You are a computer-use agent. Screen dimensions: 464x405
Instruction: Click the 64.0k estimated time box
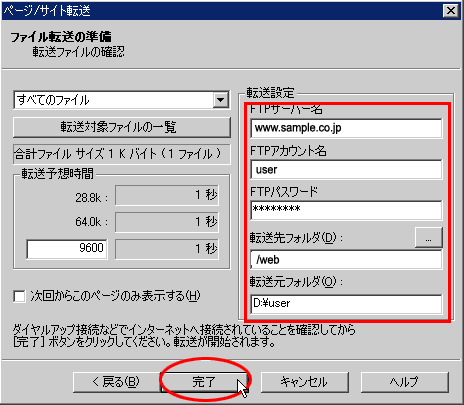point(167,222)
